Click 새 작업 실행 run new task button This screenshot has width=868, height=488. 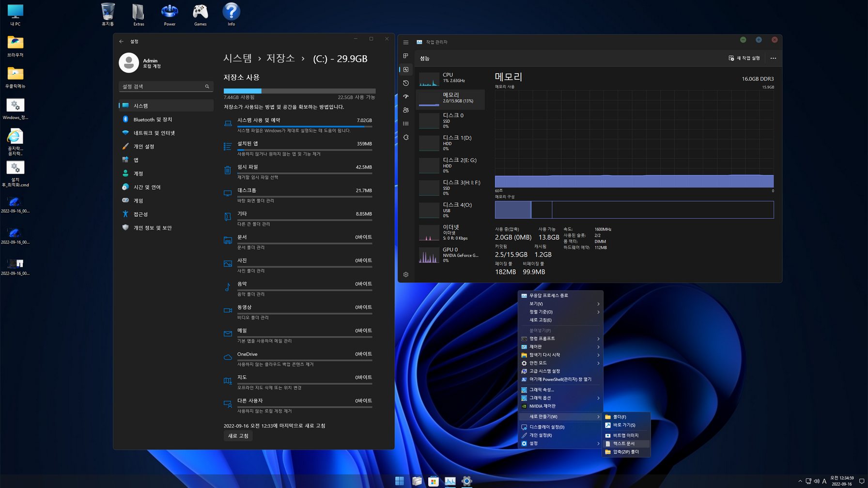point(744,58)
